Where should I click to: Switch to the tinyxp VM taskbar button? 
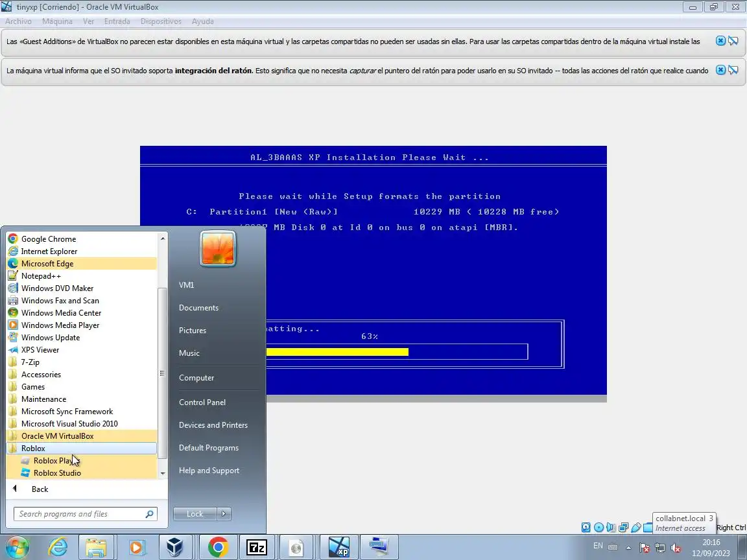339,547
